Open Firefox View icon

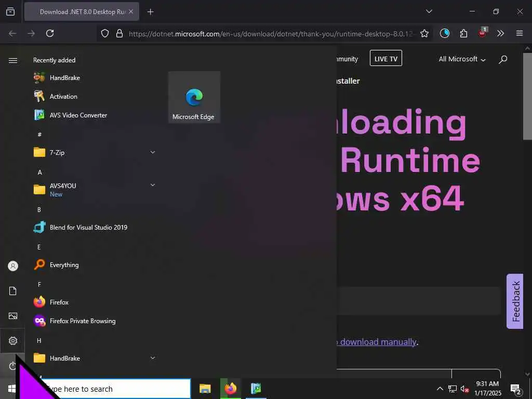pyautogui.click(x=10, y=11)
